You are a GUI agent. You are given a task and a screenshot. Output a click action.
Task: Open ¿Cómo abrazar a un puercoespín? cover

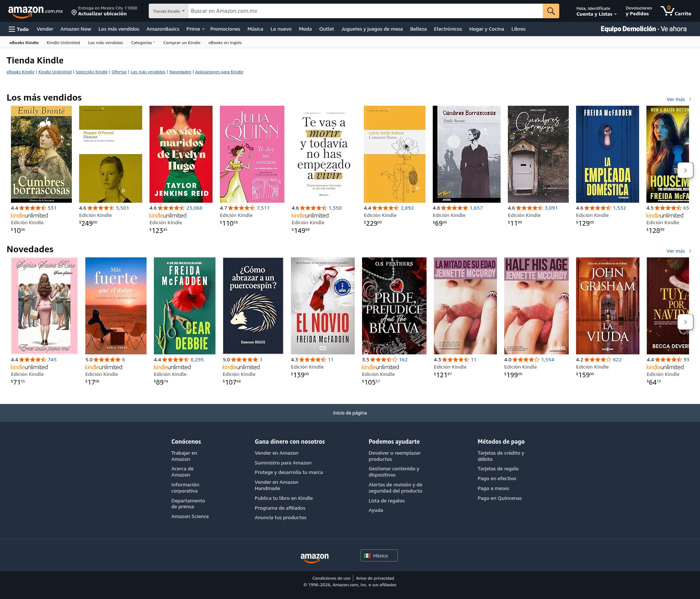[253, 306]
